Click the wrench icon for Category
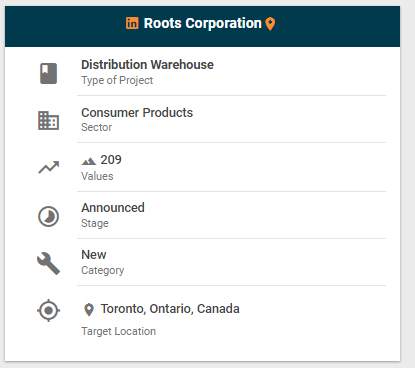This screenshot has height=368, width=415. (x=49, y=263)
